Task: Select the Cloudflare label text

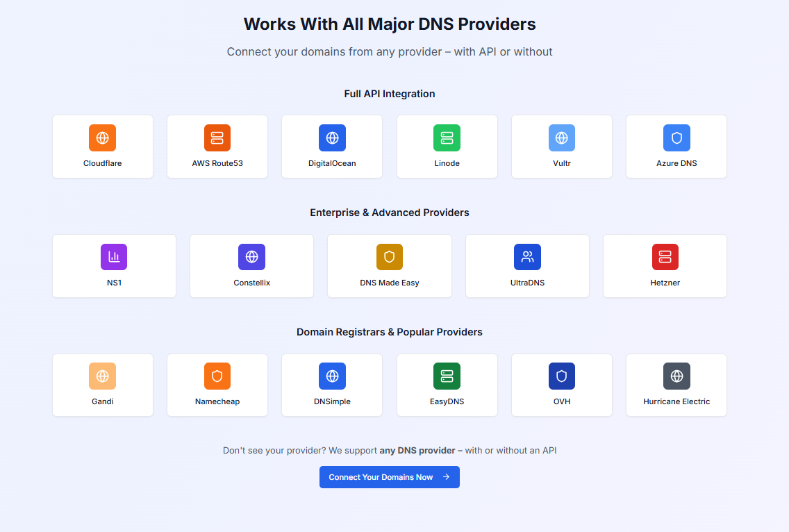Action: (x=103, y=163)
